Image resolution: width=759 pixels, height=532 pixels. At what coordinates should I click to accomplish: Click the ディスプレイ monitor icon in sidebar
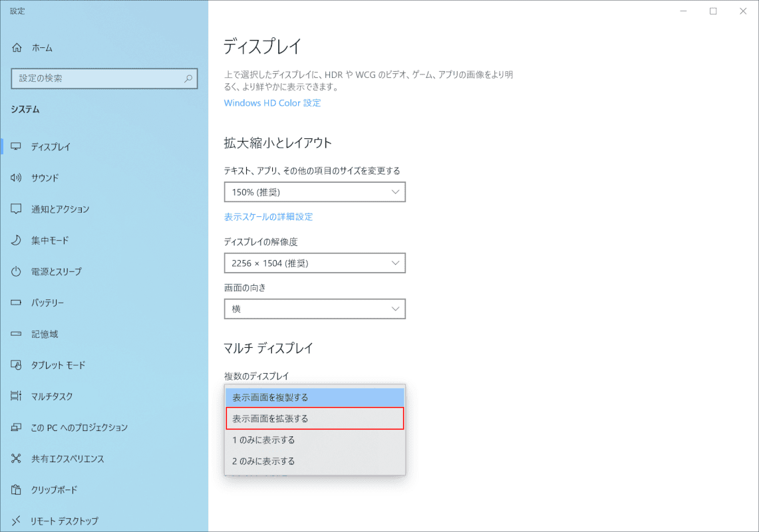coord(16,146)
